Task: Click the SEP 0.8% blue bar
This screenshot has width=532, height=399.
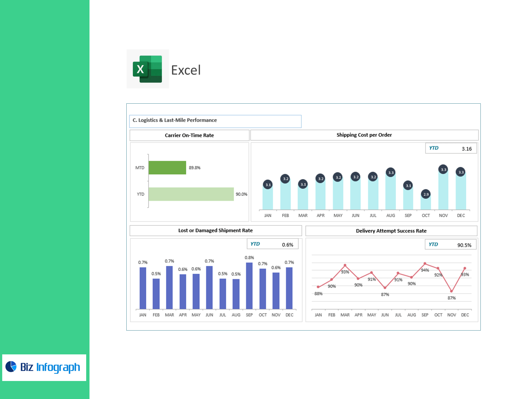Action: tap(249, 285)
